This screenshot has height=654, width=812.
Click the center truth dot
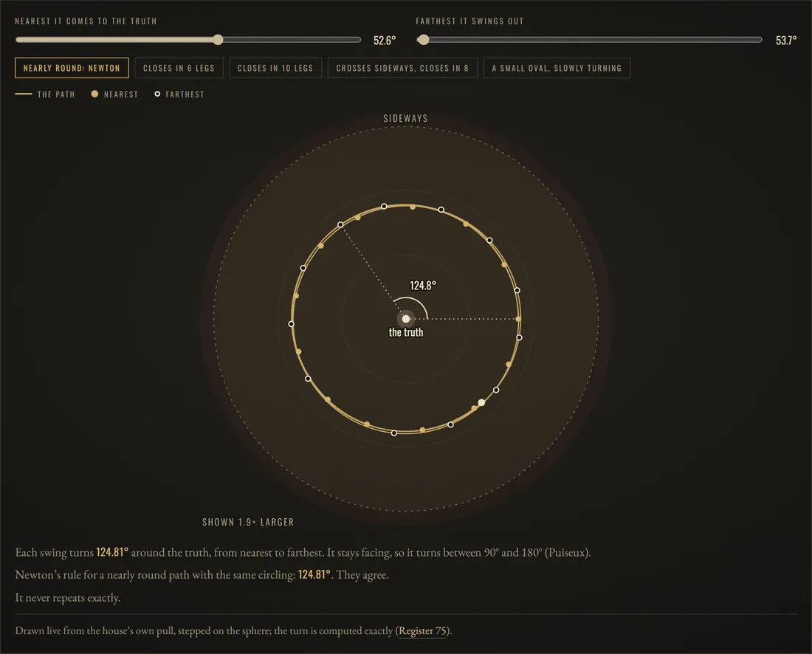point(406,319)
